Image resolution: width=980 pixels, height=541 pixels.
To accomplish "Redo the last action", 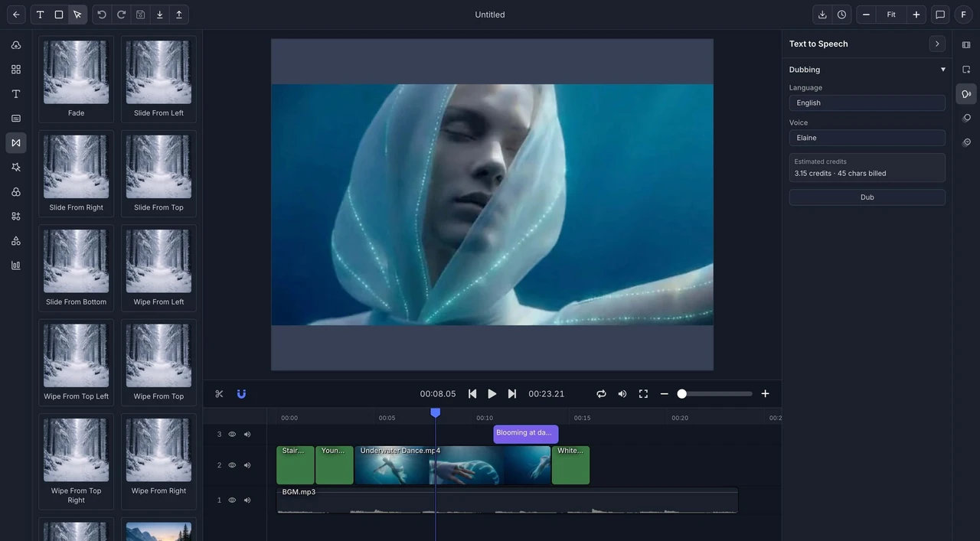I will click(x=121, y=15).
